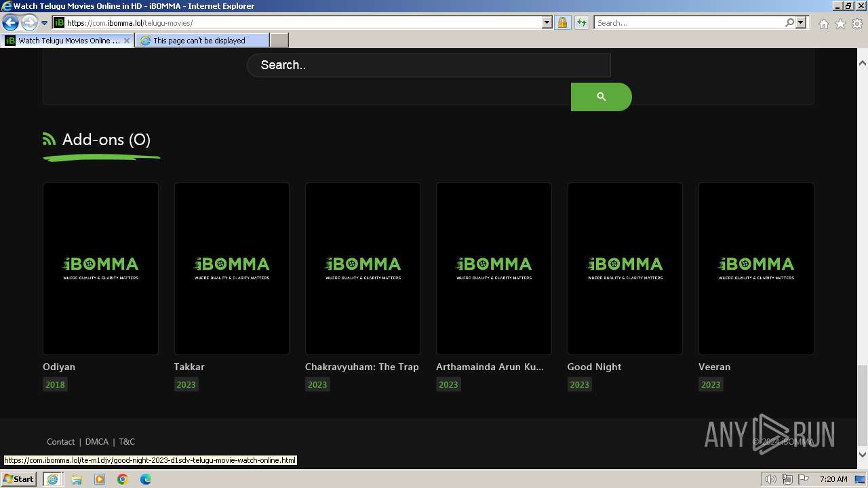The height and width of the screenshot is (488, 868).
Task: Expand the address bar autocomplete dropdown
Action: click(547, 23)
